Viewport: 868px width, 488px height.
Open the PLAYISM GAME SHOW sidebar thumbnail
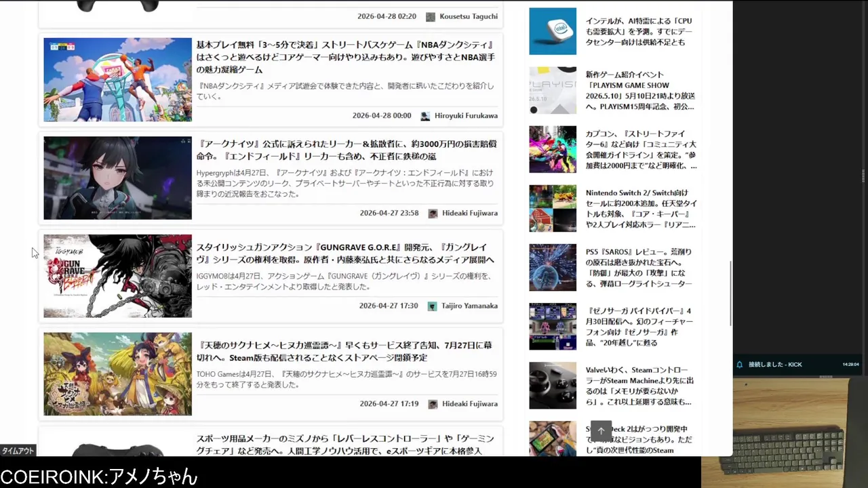coord(553,90)
